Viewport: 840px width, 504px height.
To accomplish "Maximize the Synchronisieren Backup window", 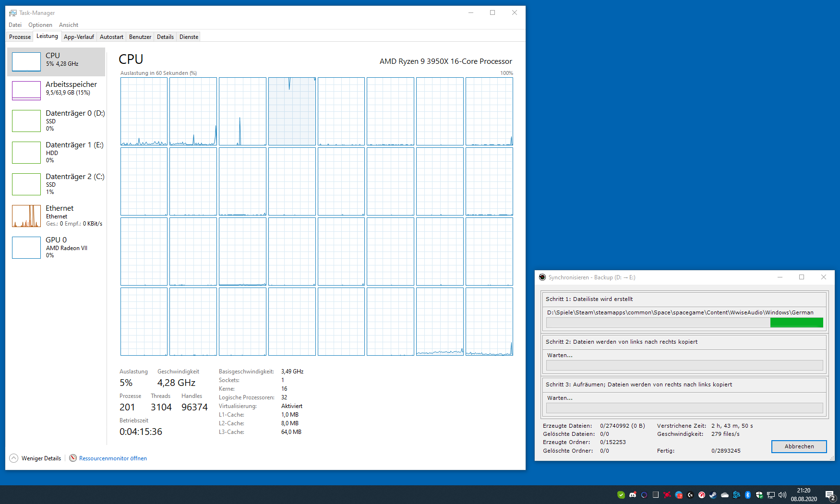I will 802,277.
